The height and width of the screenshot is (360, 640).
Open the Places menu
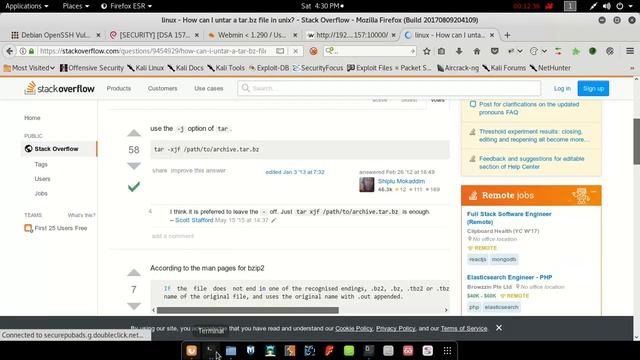coord(76,6)
